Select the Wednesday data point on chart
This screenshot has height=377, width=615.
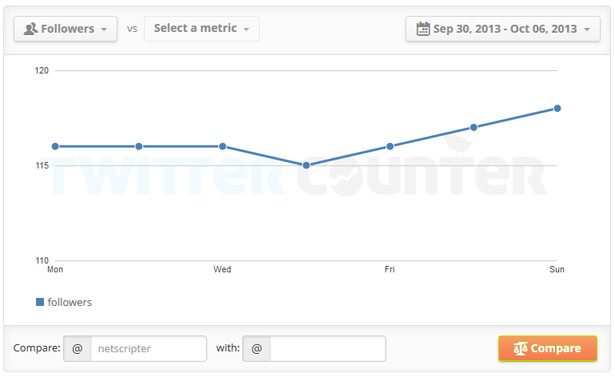(222, 146)
